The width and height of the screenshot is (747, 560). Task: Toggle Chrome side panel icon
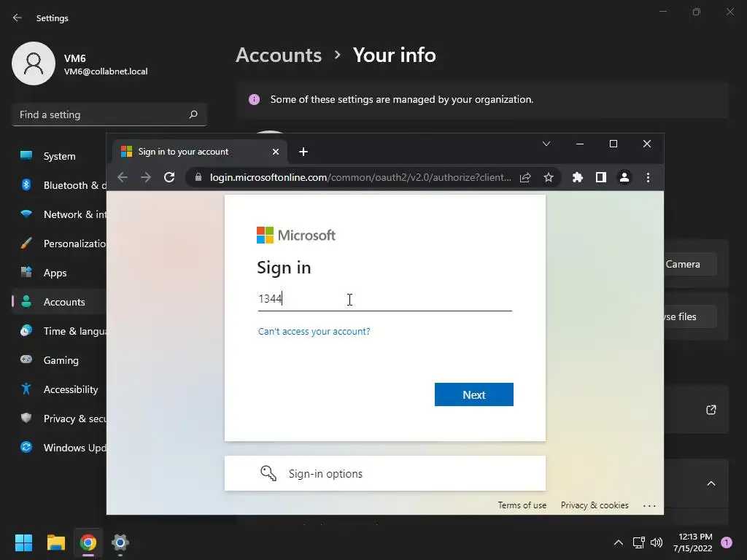[601, 177]
